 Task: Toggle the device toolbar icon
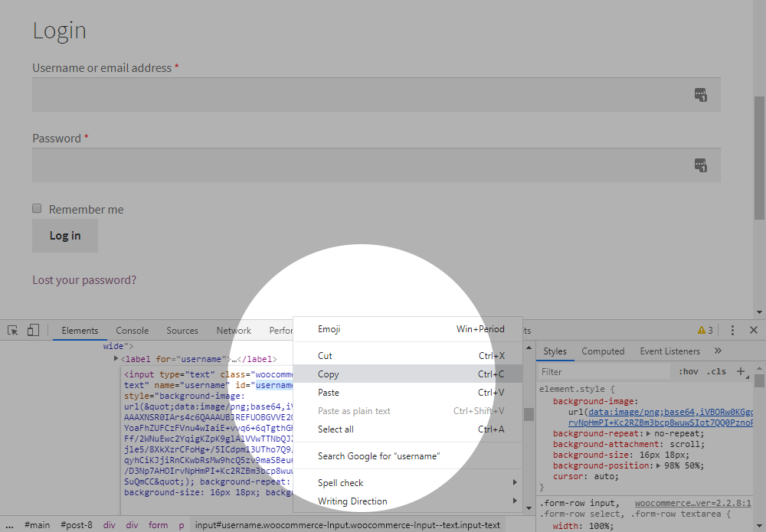[x=33, y=331]
